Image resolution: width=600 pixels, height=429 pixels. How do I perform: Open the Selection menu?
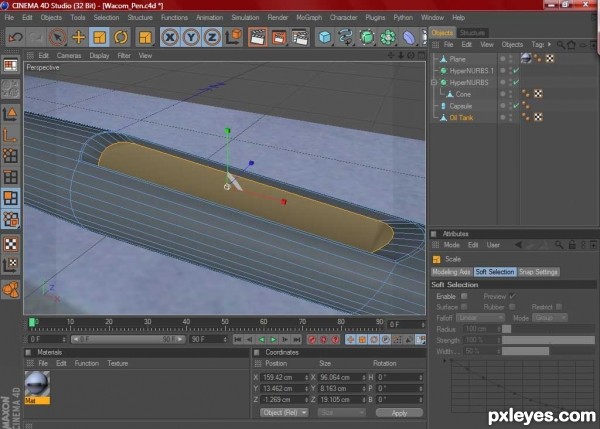point(106,18)
